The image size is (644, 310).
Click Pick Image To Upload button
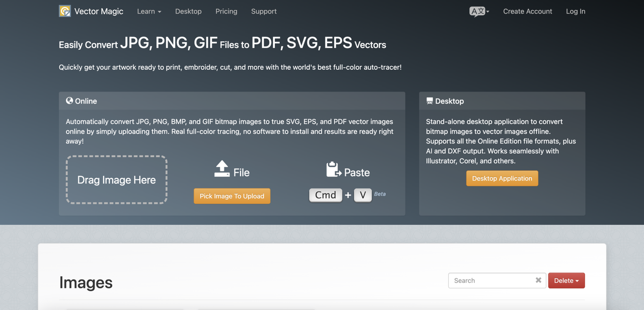(x=232, y=196)
